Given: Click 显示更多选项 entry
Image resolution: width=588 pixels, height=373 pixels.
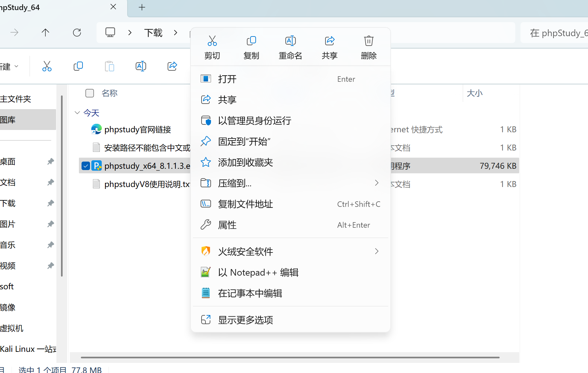Looking at the screenshot, I should click(291, 320).
